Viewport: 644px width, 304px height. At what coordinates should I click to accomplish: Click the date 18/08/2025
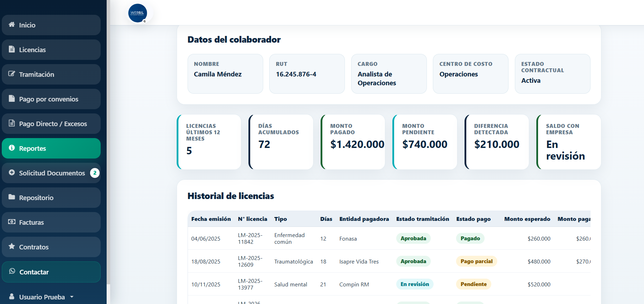206,262
